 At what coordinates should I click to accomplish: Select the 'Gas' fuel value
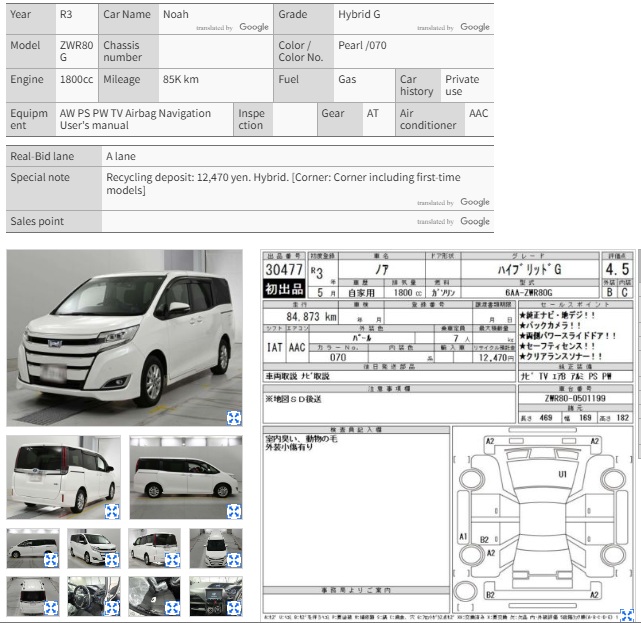coord(347,79)
